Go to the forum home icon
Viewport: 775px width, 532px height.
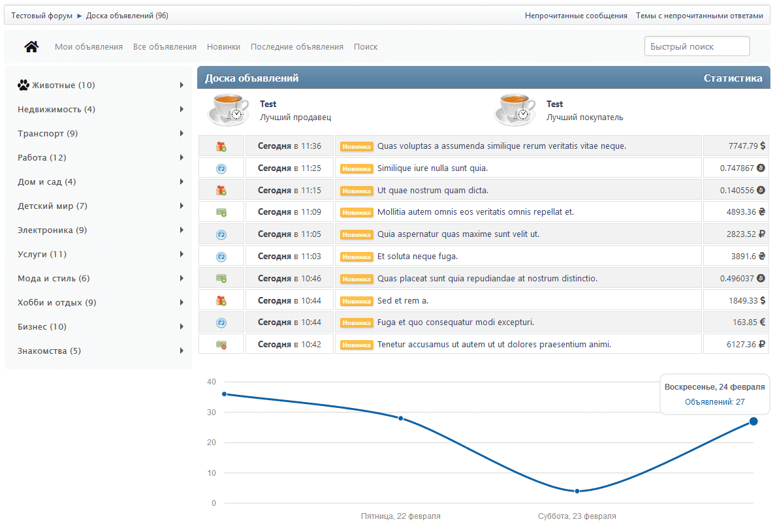(31, 47)
